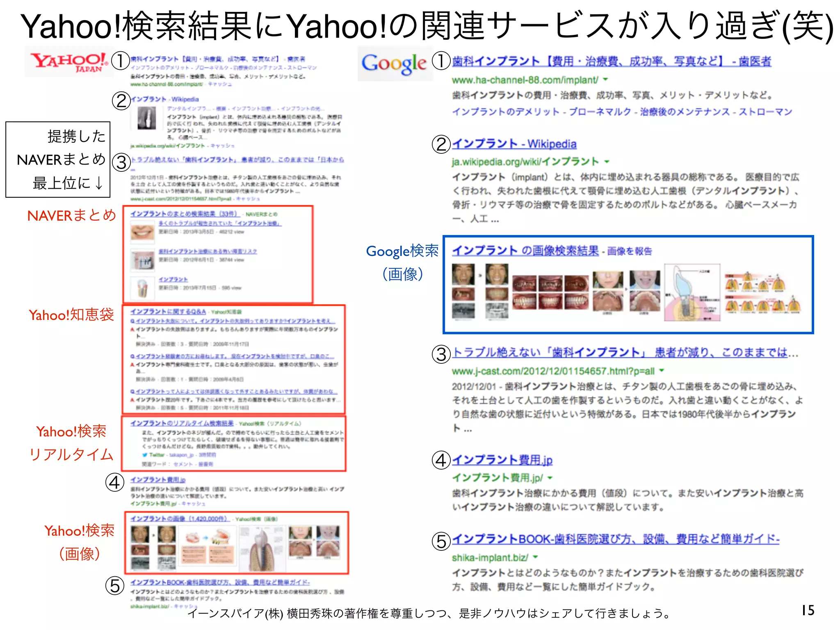This screenshot has width=840, height=630.
Task: Open インプラントの画像検索結果 link in Google
Action: tap(525, 251)
